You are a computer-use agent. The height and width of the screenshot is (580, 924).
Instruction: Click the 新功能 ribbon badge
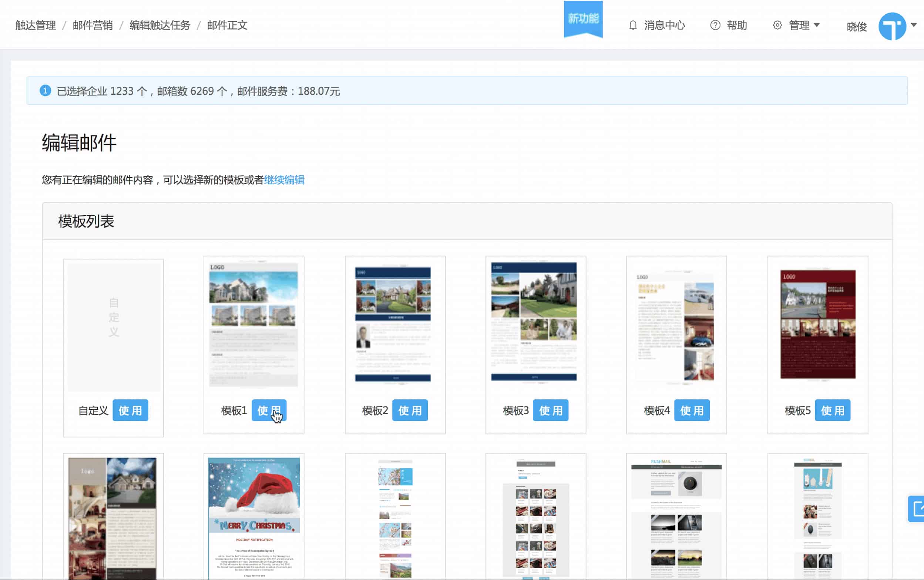click(x=583, y=19)
